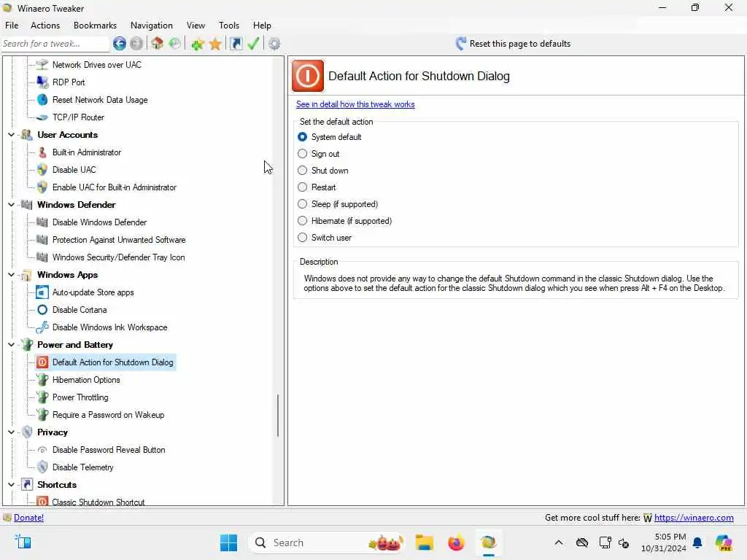Click the Disable Password Reveal Button eye icon
Image resolution: width=747 pixels, height=560 pixels.
coord(42,450)
